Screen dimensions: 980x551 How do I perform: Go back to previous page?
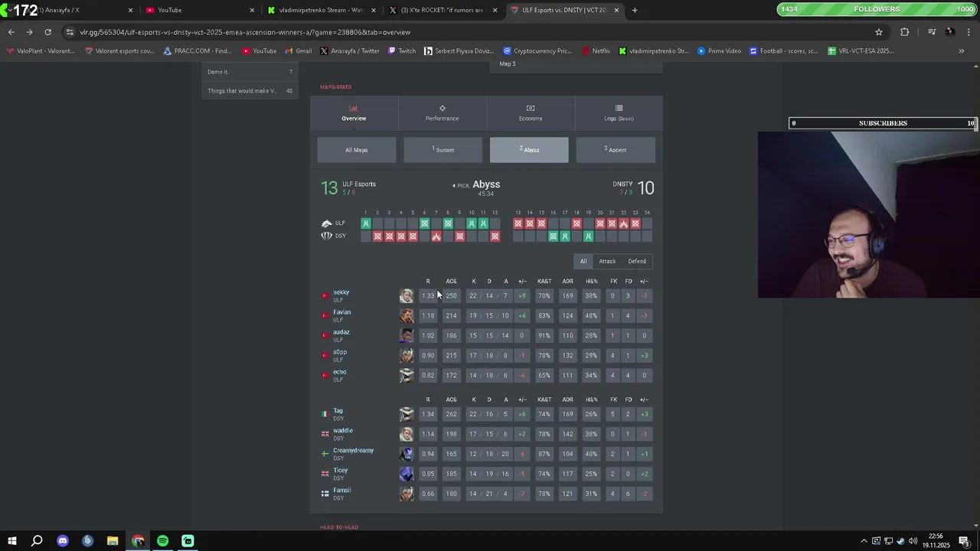pos(11,32)
